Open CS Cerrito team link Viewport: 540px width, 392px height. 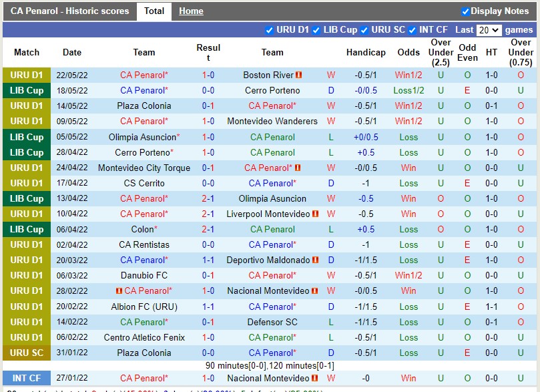[144, 183]
